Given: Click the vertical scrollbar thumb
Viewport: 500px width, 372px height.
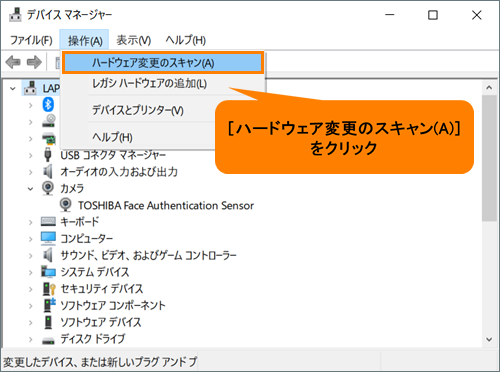Looking at the screenshot, I should [489, 158].
